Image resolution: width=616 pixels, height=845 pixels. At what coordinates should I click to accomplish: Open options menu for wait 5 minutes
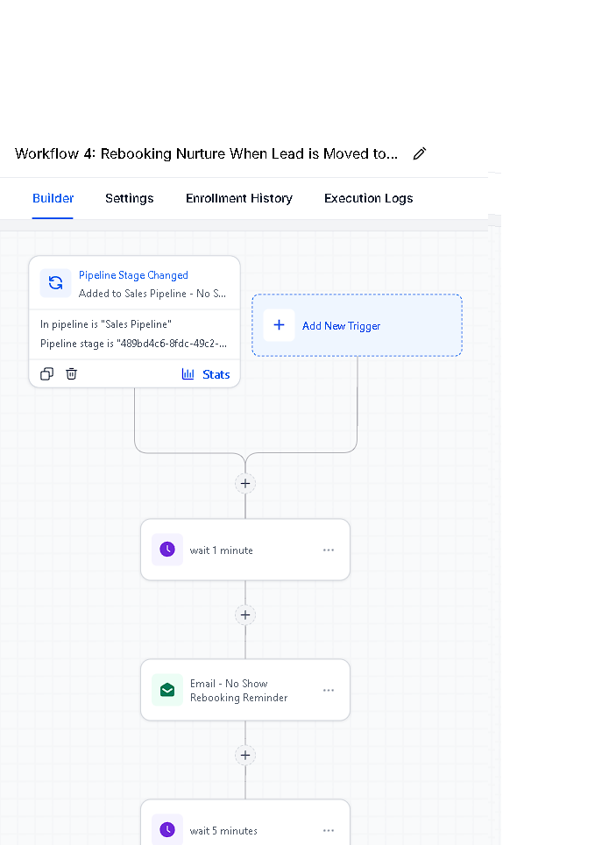[329, 830]
